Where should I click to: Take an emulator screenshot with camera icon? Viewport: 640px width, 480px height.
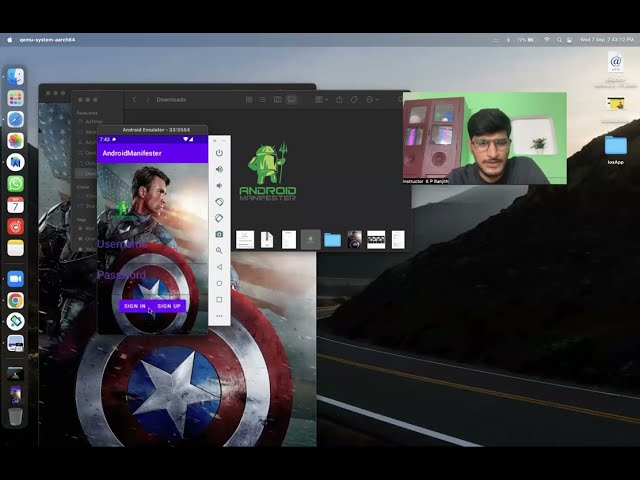pos(219,234)
